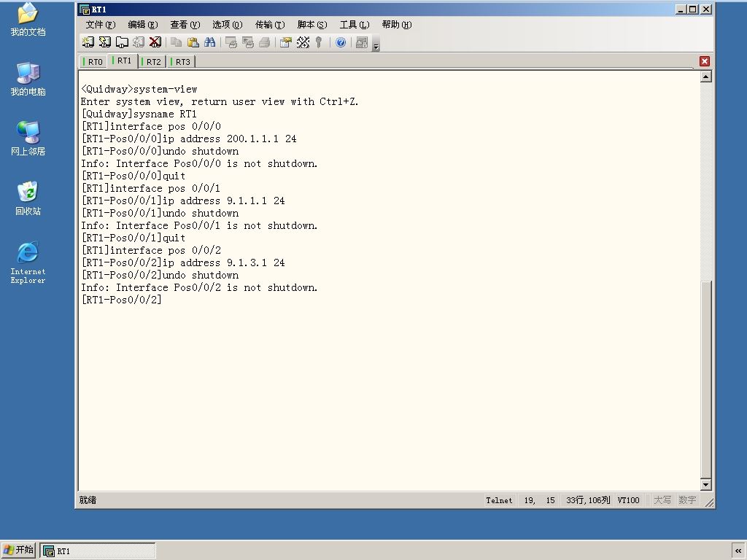Click the 'ip address 200.1.1.1 24' line
Image resolution: width=747 pixels, height=560 pixels.
tap(189, 139)
